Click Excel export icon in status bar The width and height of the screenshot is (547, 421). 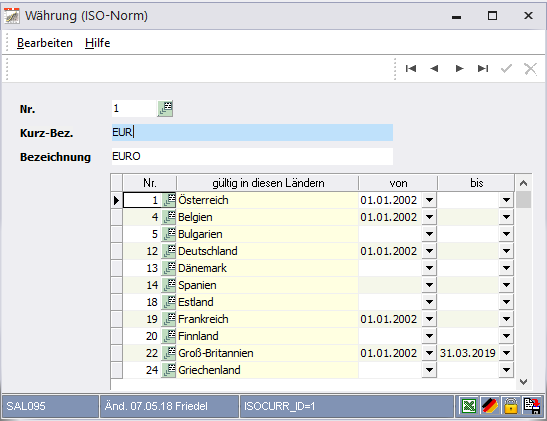pyautogui.click(x=469, y=406)
